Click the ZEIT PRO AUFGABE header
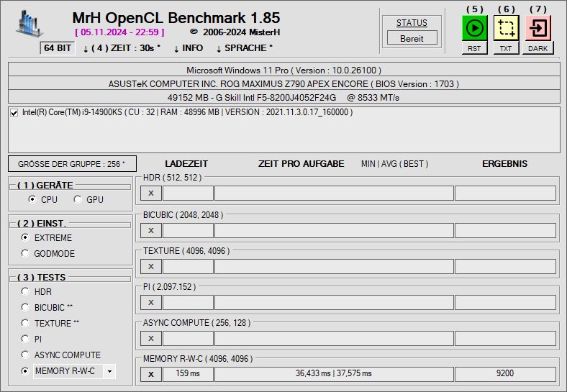The height and width of the screenshot is (392, 567). click(301, 164)
